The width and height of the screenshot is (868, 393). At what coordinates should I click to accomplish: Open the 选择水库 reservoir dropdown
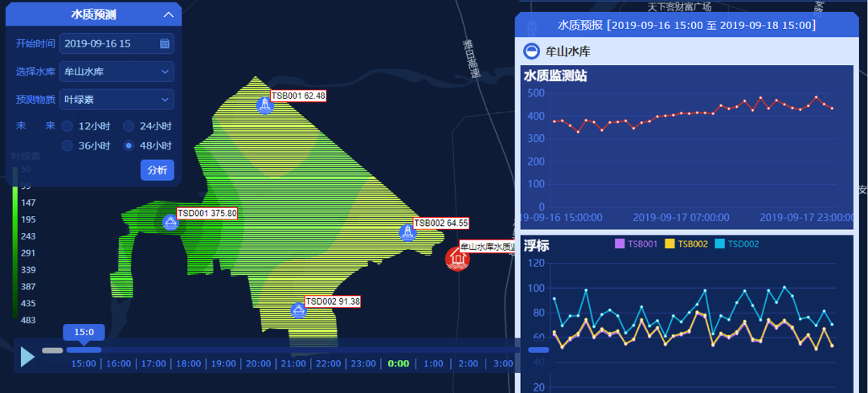[117, 72]
